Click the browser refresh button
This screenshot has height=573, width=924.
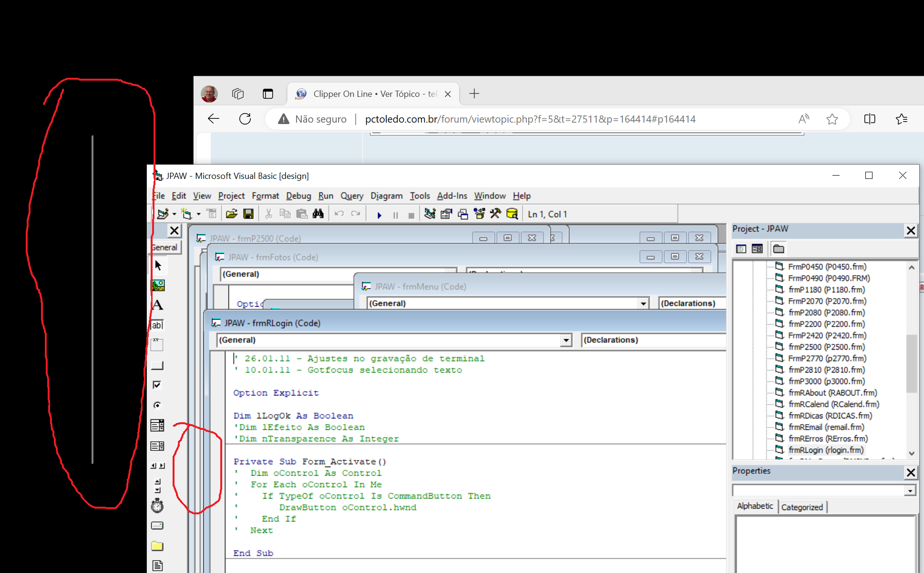coord(245,119)
